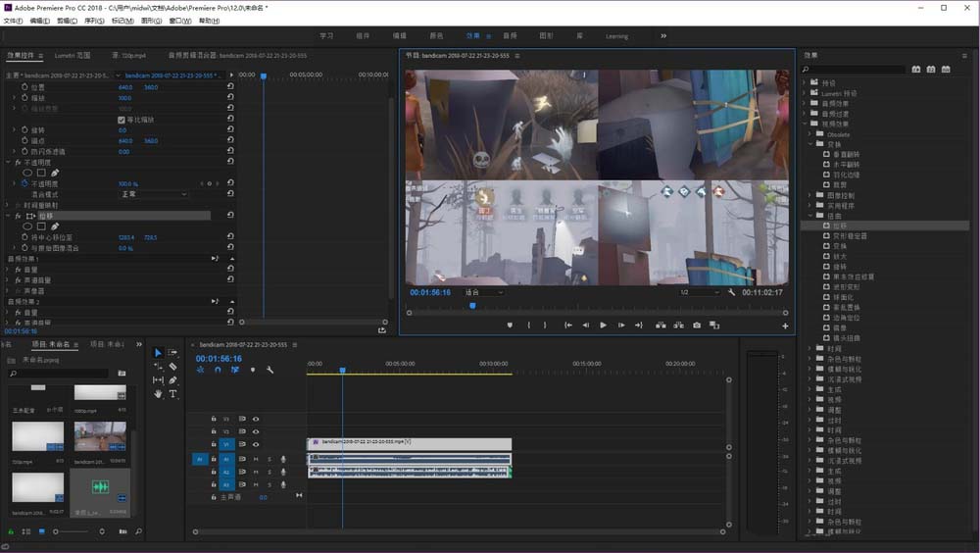Click the Export Frame camera icon
Viewport: 980px width, 553px height.
point(697,325)
